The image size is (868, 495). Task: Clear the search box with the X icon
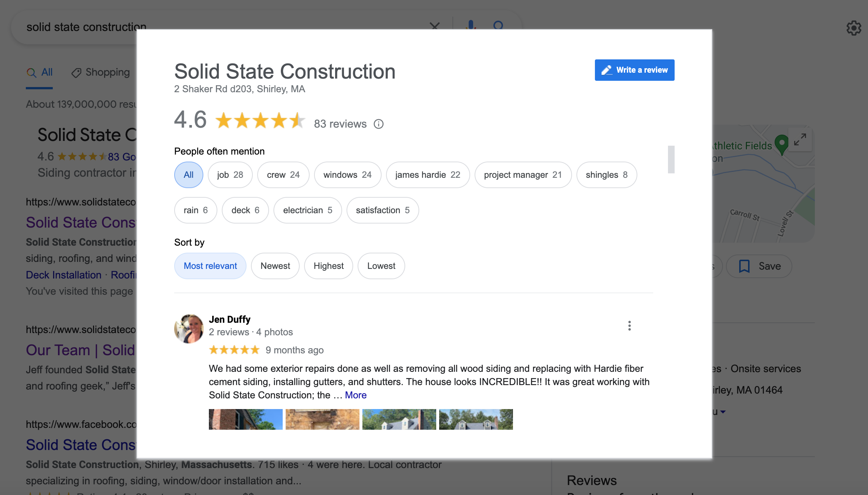[435, 25]
